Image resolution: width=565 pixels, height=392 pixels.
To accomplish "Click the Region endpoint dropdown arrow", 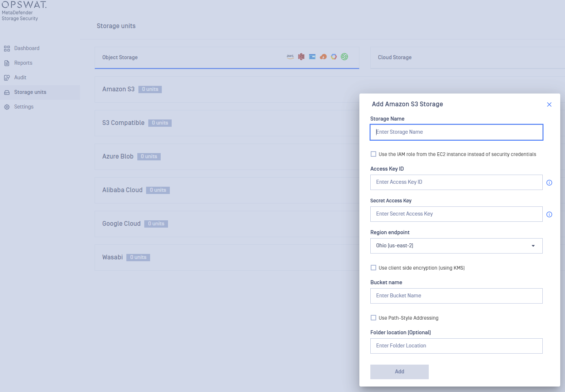I will click(x=533, y=246).
